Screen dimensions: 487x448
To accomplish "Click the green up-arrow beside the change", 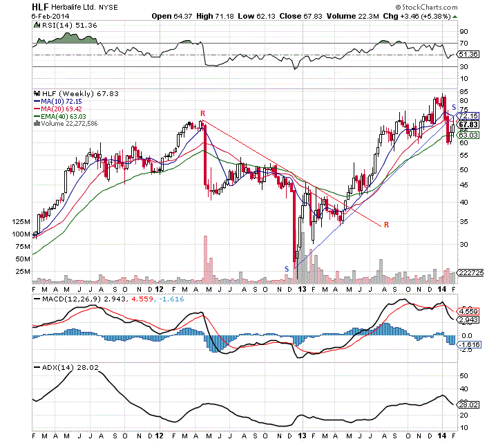I will pyautogui.click(x=455, y=17).
